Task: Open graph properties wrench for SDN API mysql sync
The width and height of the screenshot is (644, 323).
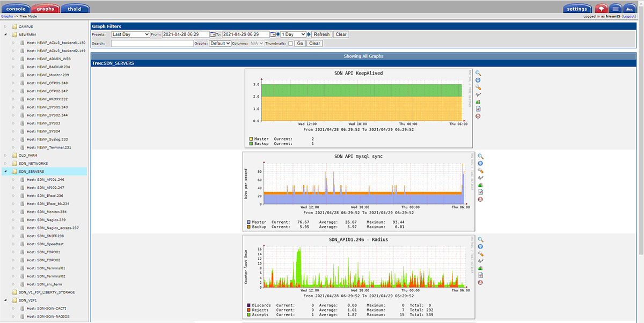Action: pos(480,171)
